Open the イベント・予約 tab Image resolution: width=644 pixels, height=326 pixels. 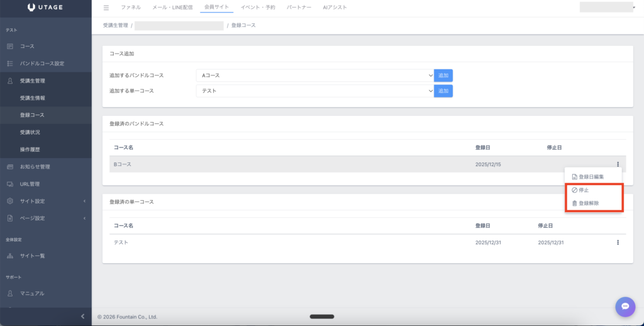[258, 8]
